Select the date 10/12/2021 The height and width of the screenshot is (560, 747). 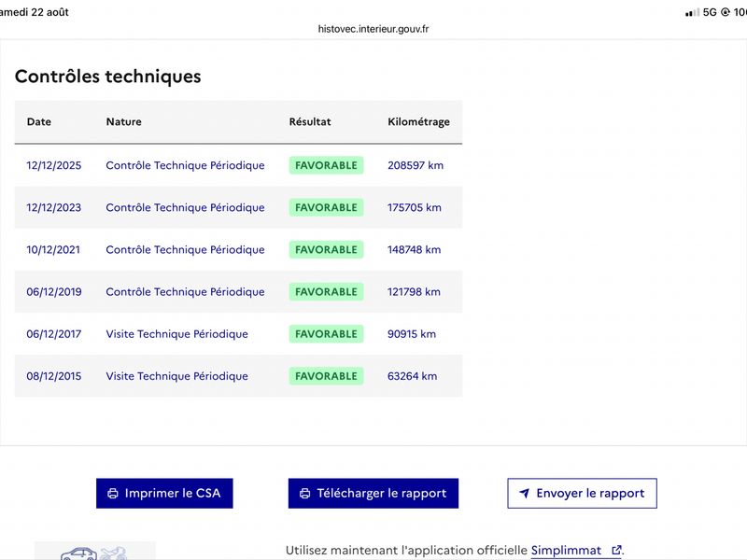53,249
